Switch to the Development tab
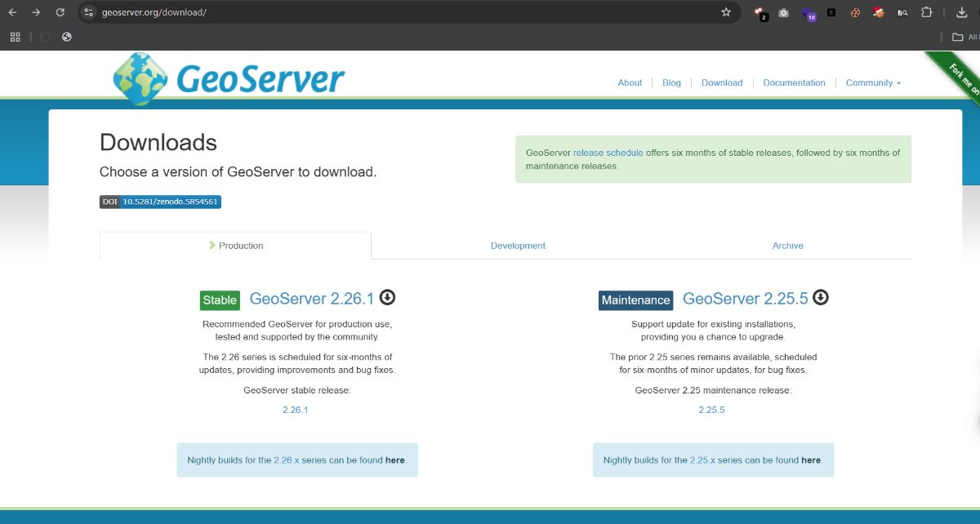The height and width of the screenshot is (524, 980). click(x=518, y=245)
